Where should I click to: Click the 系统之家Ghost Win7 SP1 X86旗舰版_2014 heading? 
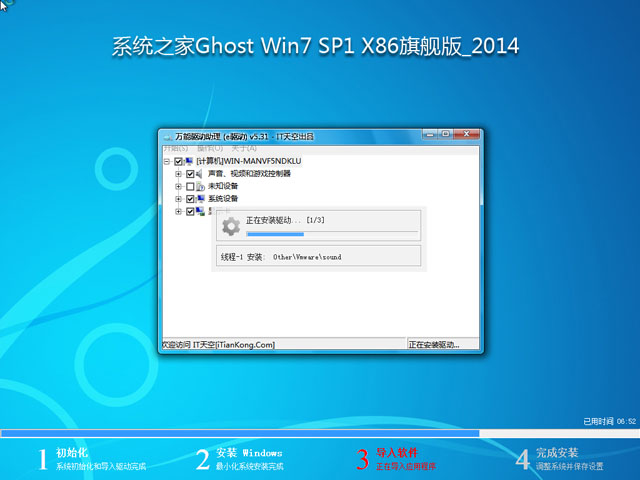(316, 46)
